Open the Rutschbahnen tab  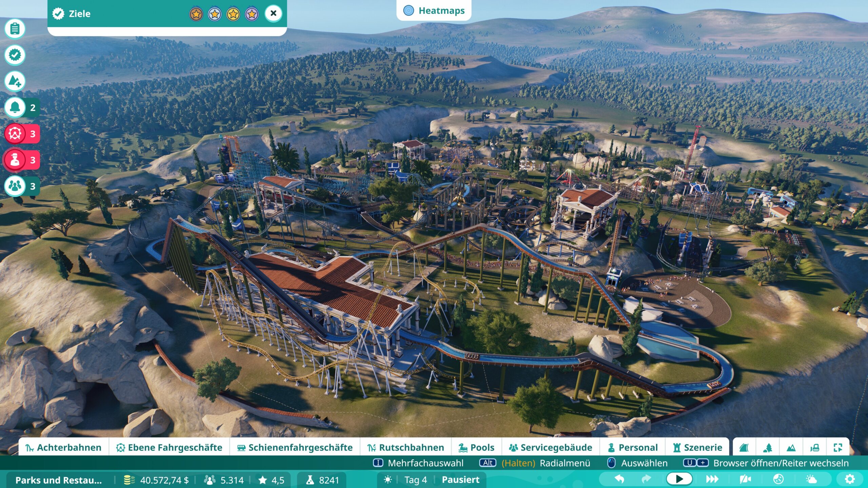[x=406, y=448]
